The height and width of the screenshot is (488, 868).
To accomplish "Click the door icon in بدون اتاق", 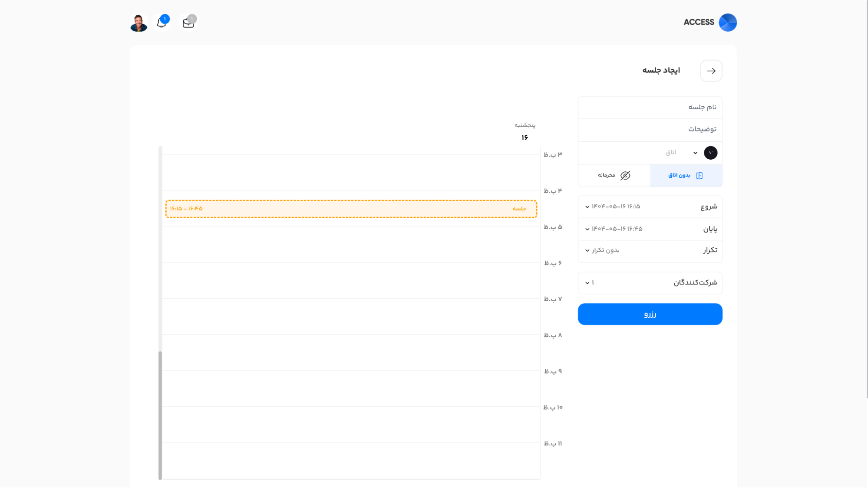I will 699,175.
